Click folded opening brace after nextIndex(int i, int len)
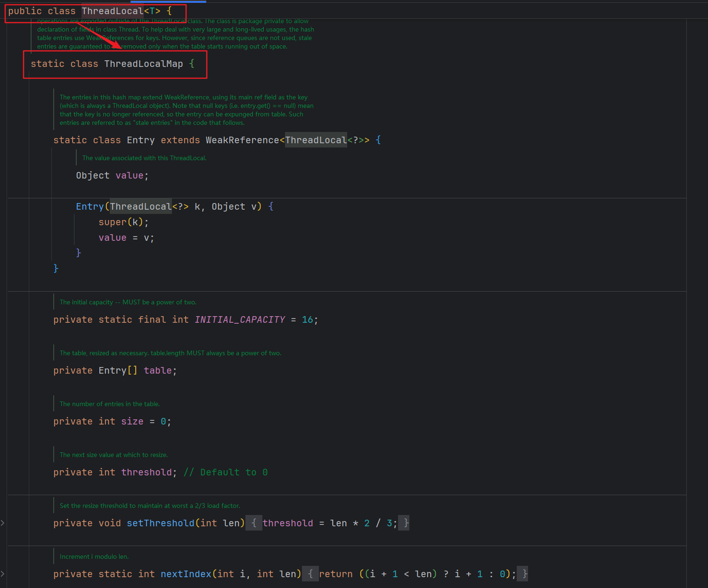This screenshot has width=708, height=588. (310, 574)
